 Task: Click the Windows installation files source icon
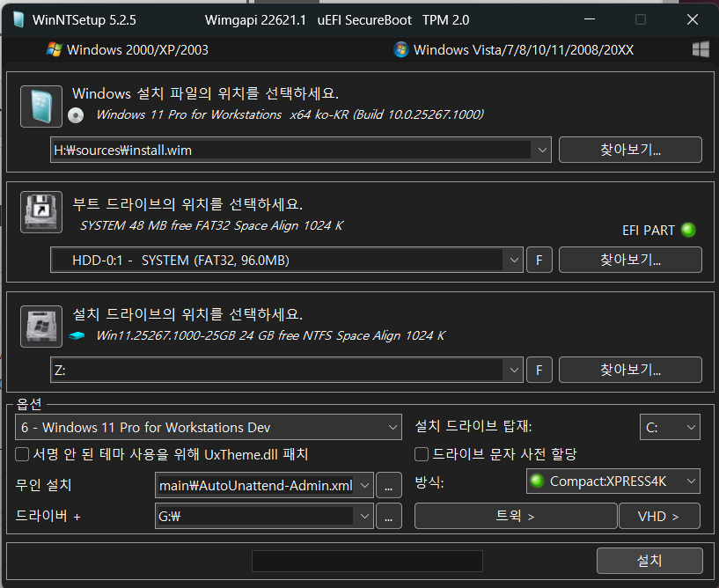click(x=41, y=107)
